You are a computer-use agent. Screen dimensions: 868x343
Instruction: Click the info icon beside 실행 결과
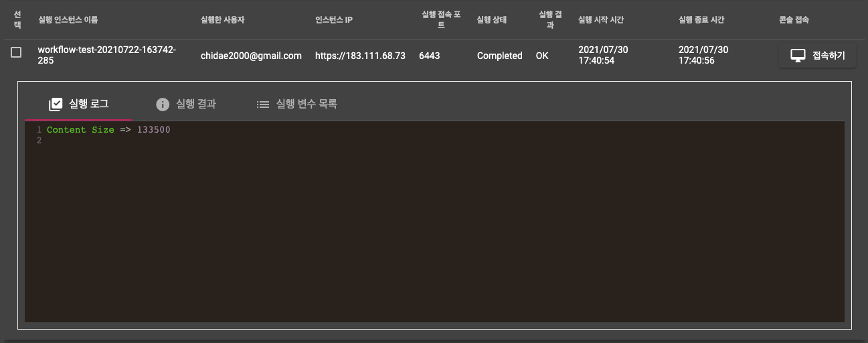[x=162, y=105]
